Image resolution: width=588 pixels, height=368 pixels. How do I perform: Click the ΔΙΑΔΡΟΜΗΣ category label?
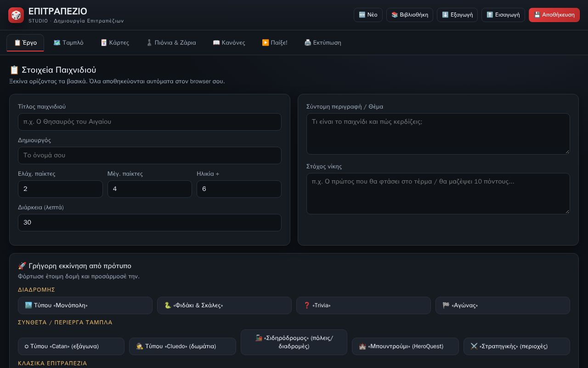coord(36,290)
